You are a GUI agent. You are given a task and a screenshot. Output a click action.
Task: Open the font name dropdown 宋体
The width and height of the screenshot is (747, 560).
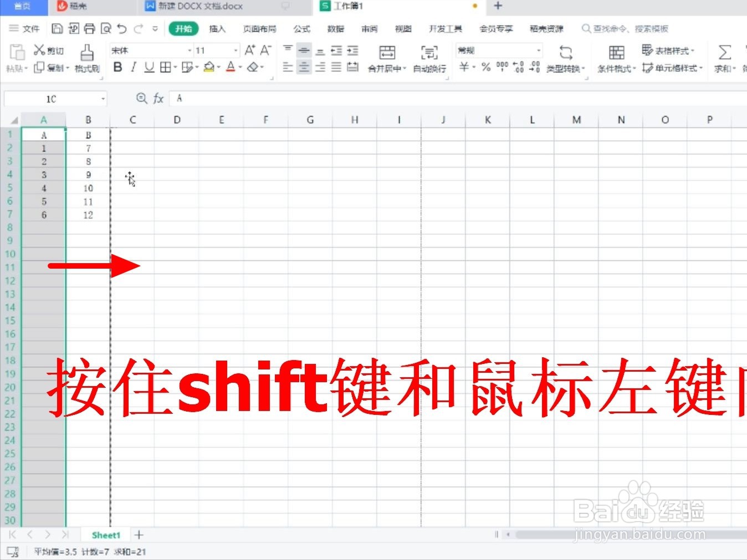pyautogui.click(x=190, y=50)
